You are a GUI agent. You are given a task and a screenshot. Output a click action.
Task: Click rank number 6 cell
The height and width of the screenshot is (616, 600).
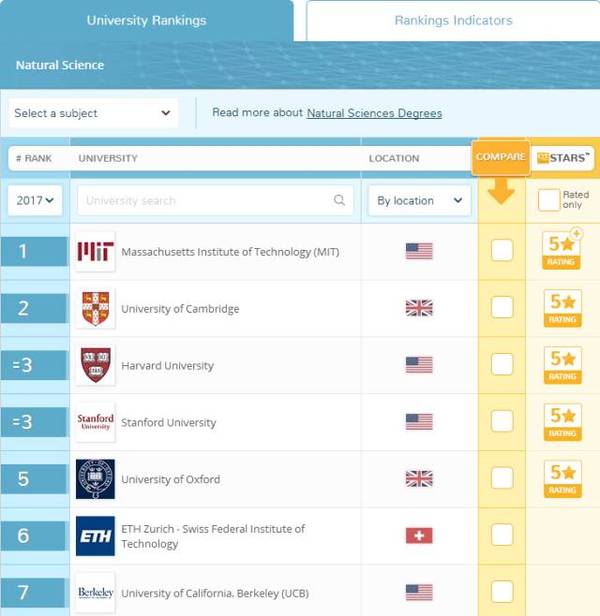34,536
